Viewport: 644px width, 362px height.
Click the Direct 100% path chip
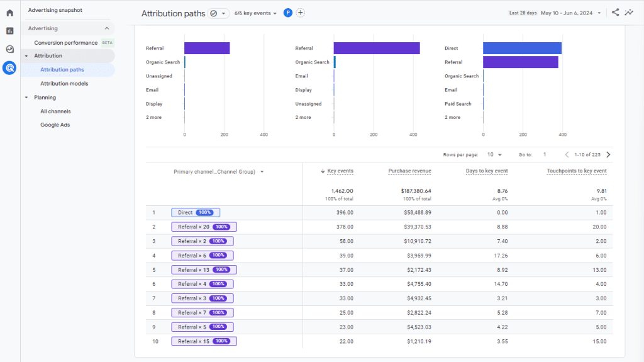click(196, 213)
